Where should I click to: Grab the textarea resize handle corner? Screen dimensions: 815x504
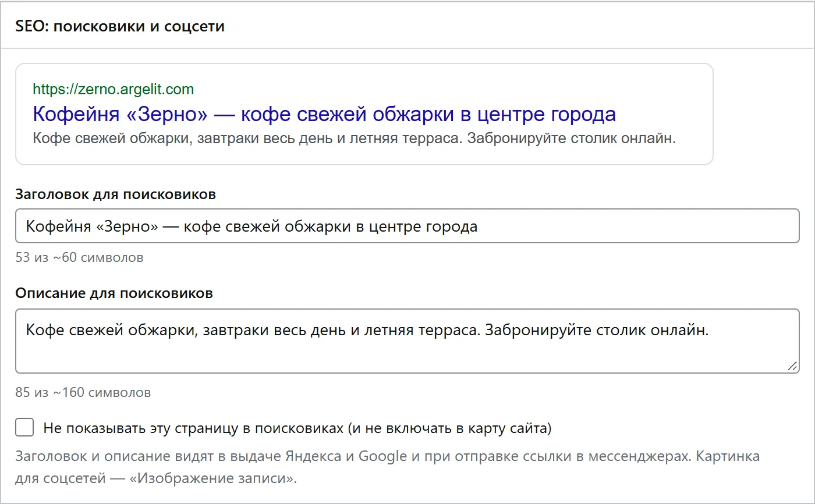[792, 366]
